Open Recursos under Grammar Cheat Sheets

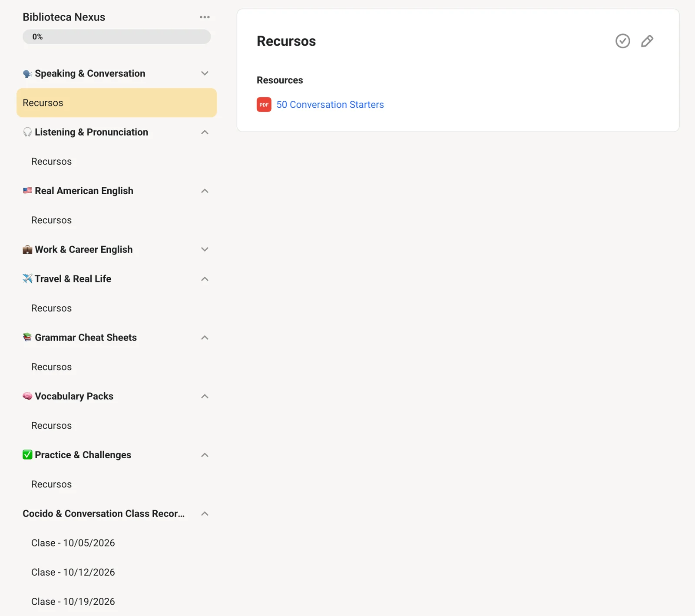51,367
